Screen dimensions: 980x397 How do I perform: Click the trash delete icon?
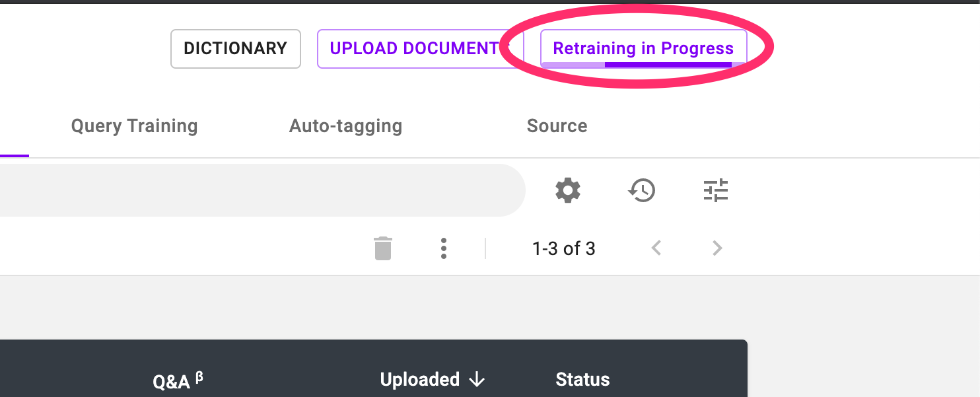point(383,248)
